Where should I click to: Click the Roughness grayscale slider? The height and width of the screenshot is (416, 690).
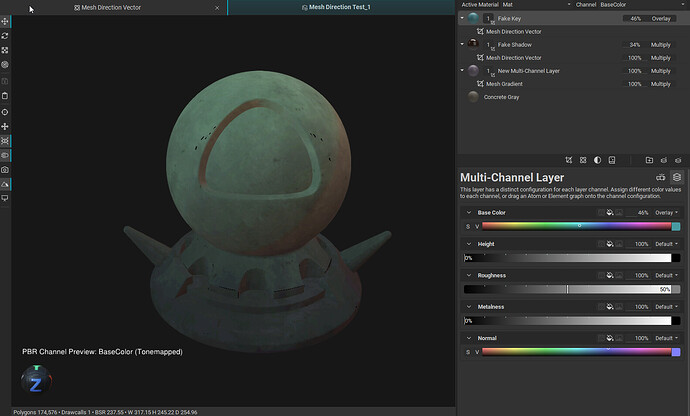566,289
